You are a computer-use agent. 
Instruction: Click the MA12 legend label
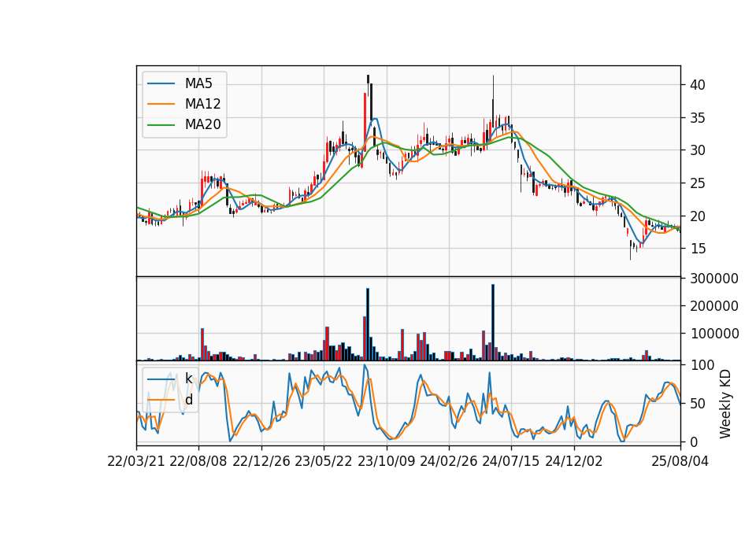point(202,104)
